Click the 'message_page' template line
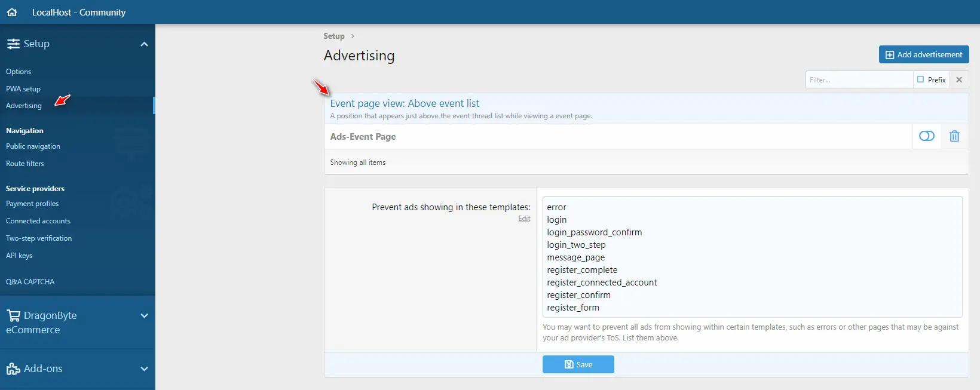980x390 pixels. (x=575, y=257)
